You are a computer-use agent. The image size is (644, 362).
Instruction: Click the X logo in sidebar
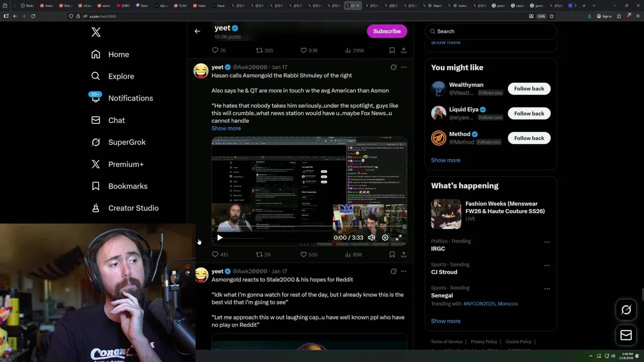96,32
